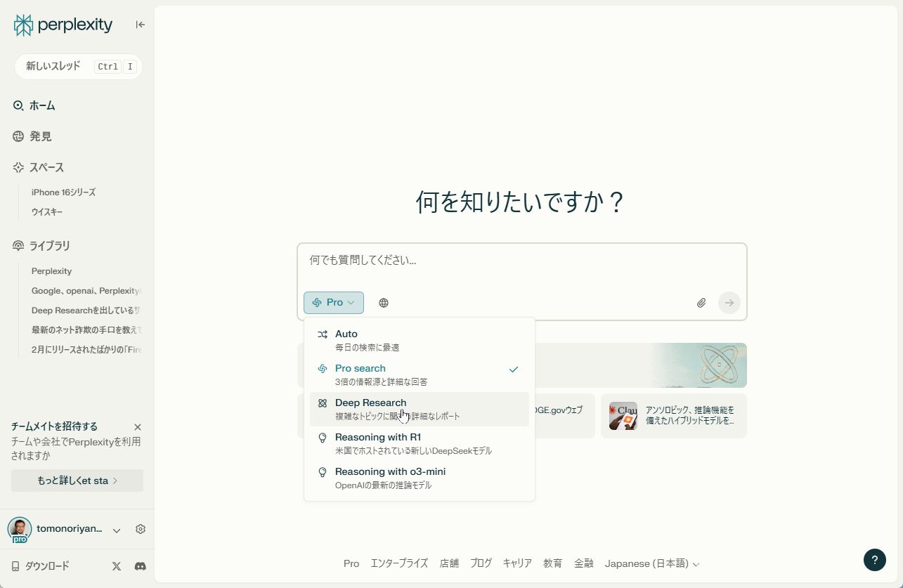Click the Deep Research atom icon
Screen dimensions: 903x588
[323, 403]
